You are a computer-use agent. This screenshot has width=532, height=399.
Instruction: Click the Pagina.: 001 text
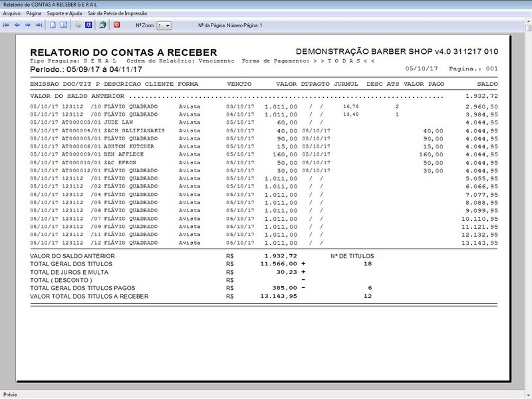click(x=473, y=68)
